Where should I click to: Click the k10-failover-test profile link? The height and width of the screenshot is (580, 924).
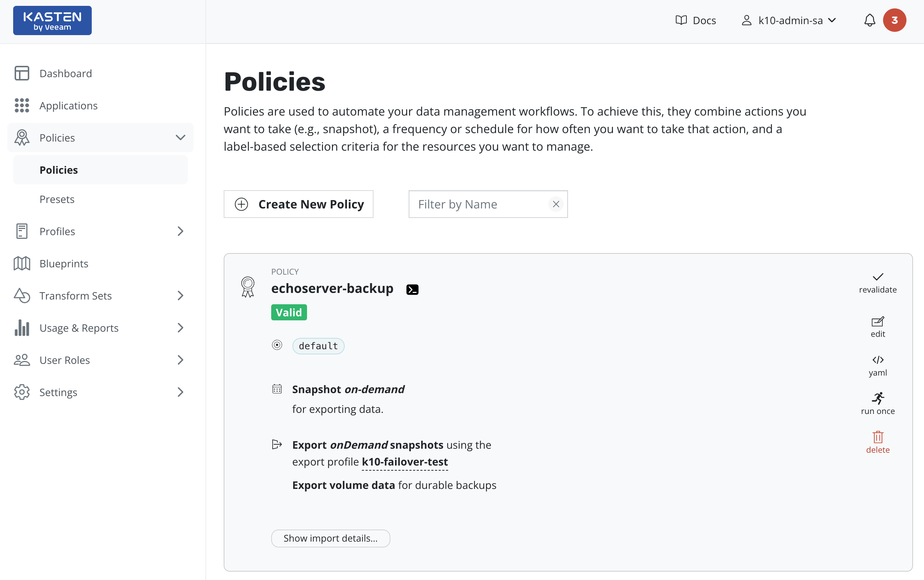pyautogui.click(x=405, y=462)
